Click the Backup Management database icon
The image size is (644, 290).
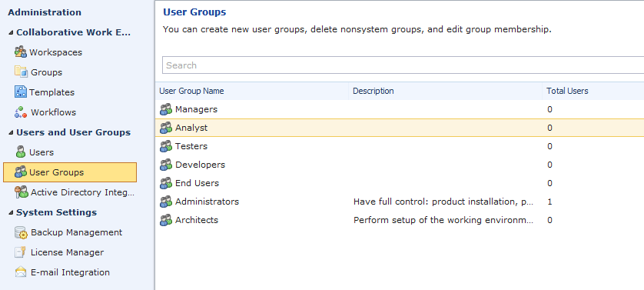pos(21,232)
